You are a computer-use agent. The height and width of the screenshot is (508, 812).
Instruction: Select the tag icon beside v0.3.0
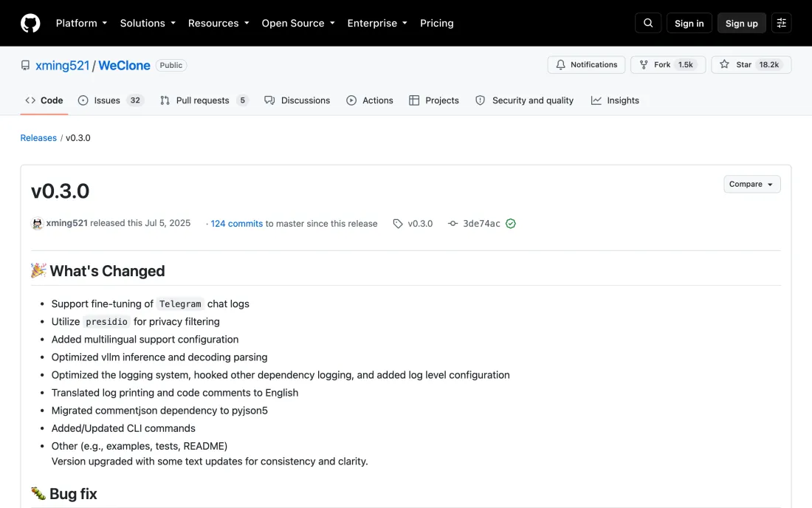pos(398,224)
